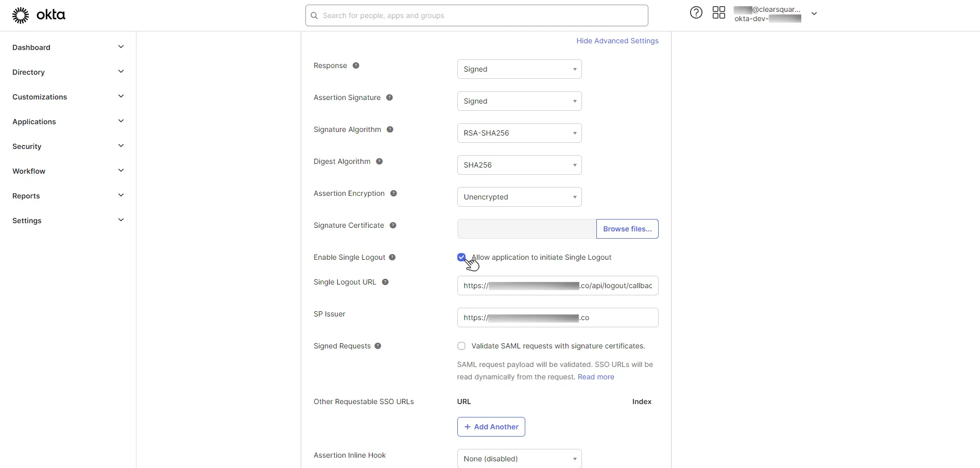Click the Index column header

click(642, 402)
